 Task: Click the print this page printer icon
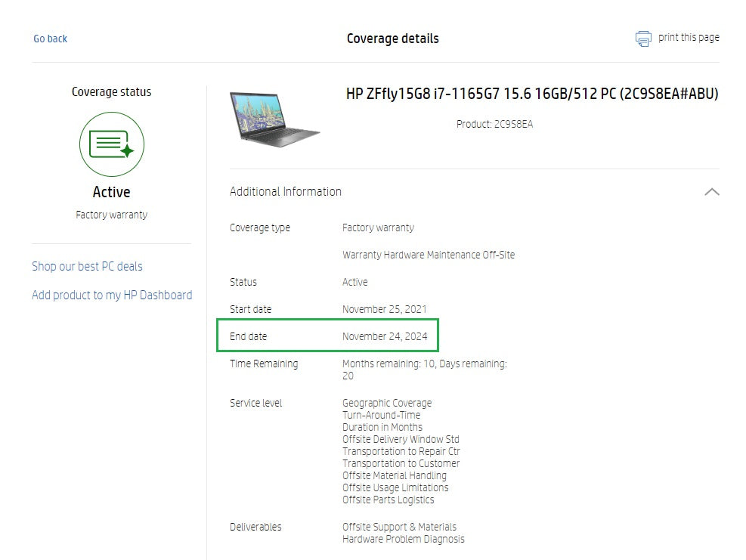(x=643, y=38)
